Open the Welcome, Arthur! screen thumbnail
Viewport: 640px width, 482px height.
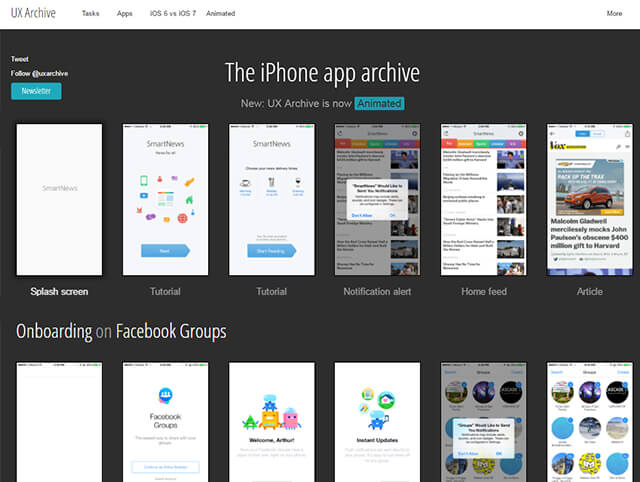point(271,422)
